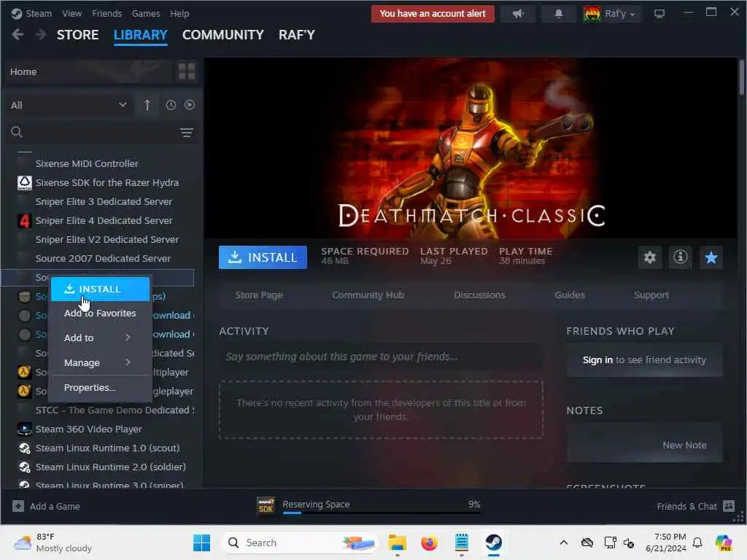The width and height of the screenshot is (747, 560).
Task: Open the Help menu
Action: [x=179, y=13]
